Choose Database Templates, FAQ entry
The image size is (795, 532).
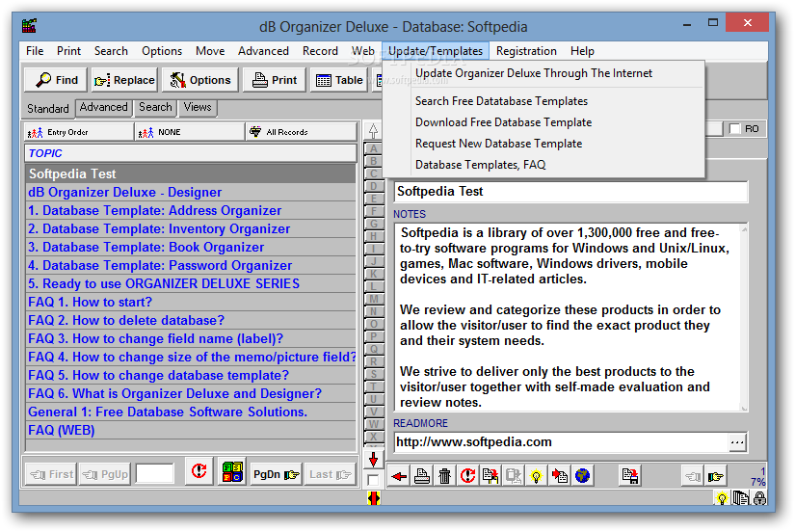tap(480, 166)
